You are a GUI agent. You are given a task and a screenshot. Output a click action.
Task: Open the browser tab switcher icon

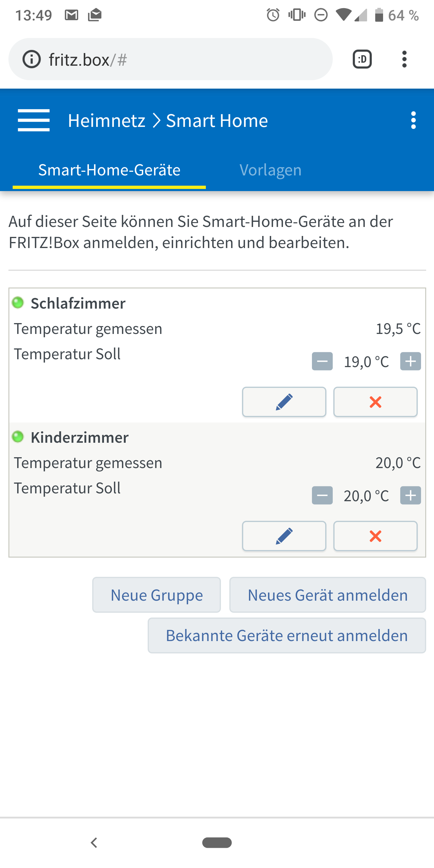point(362,59)
